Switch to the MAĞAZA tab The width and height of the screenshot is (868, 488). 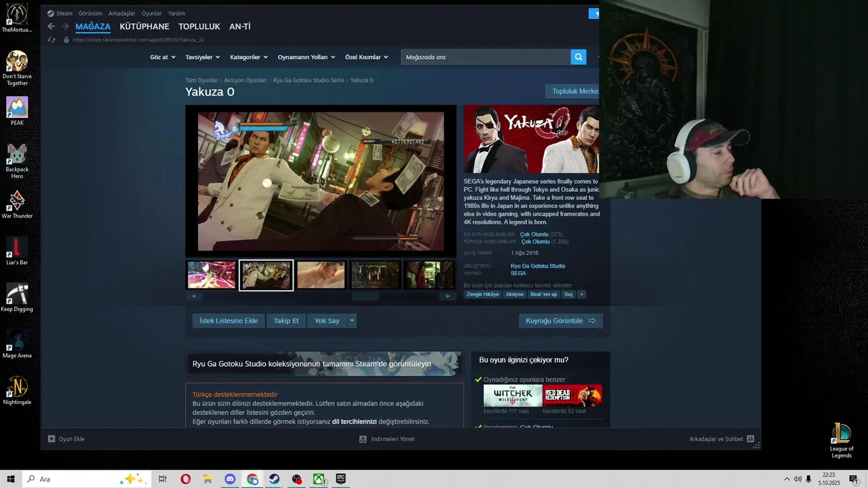pos(93,26)
